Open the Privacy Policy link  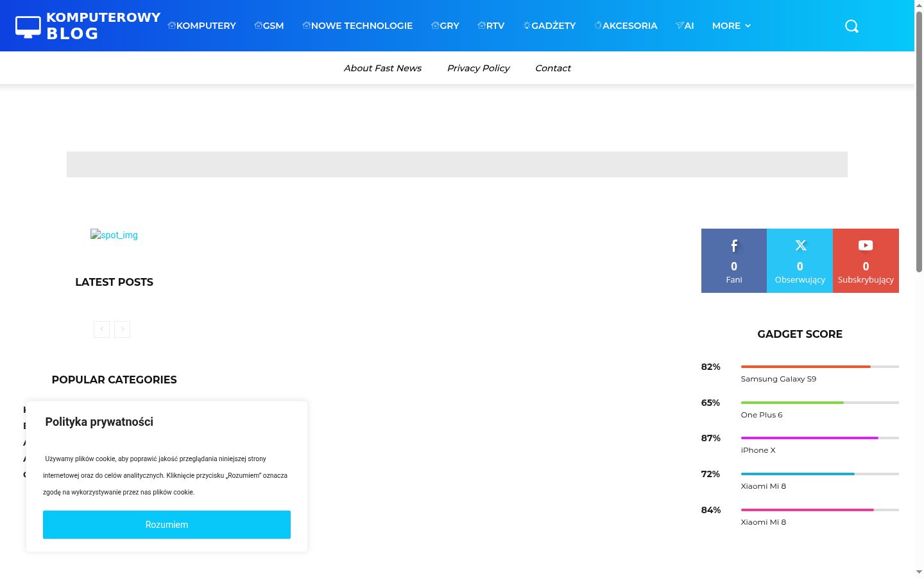478,68
